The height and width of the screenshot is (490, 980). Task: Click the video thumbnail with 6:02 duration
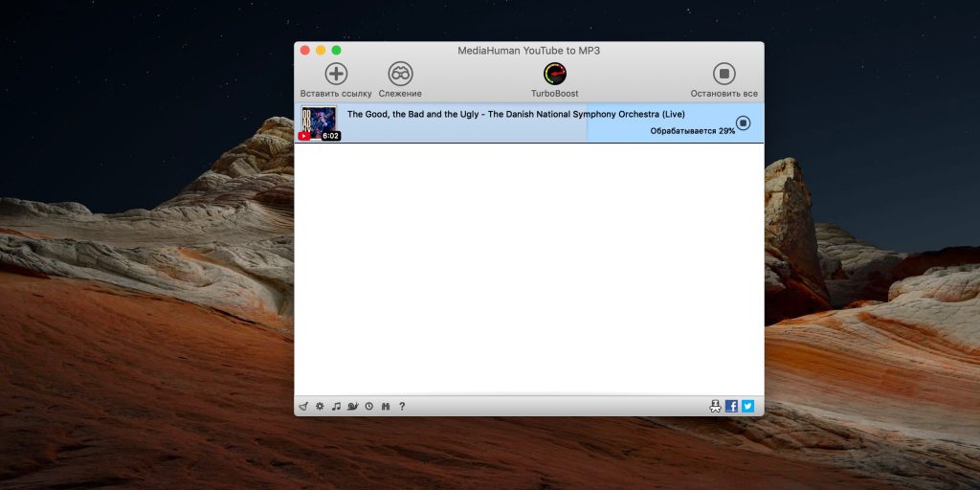[319, 123]
